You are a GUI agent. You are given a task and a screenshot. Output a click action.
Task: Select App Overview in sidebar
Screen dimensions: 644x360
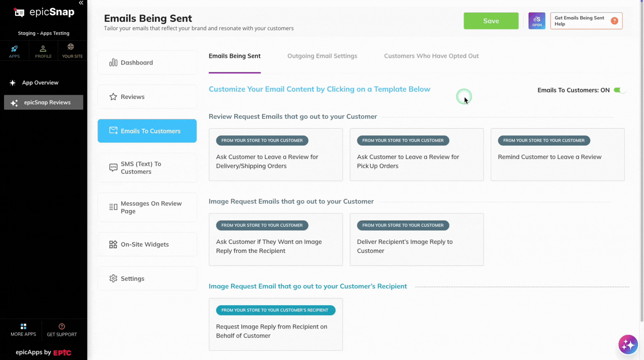coord(44,83)
